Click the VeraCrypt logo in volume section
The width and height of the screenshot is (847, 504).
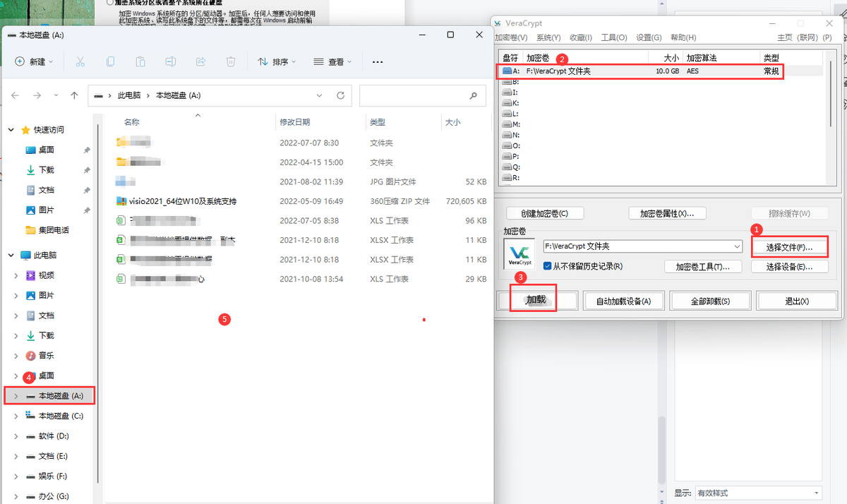[520, 254]
